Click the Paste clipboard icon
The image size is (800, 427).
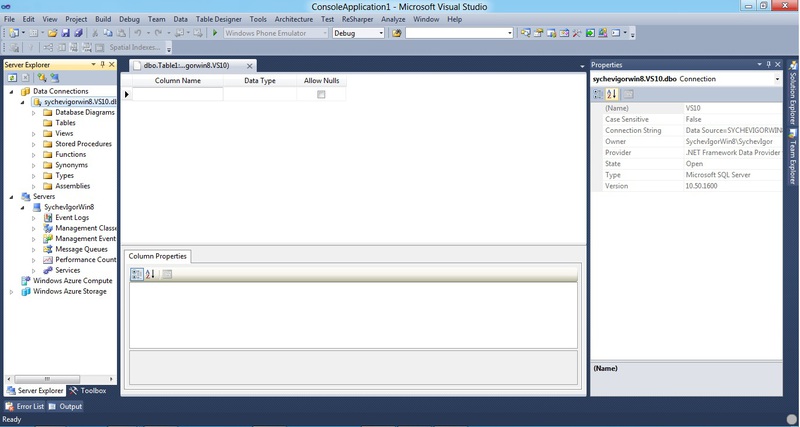click(x=121, y=33)
